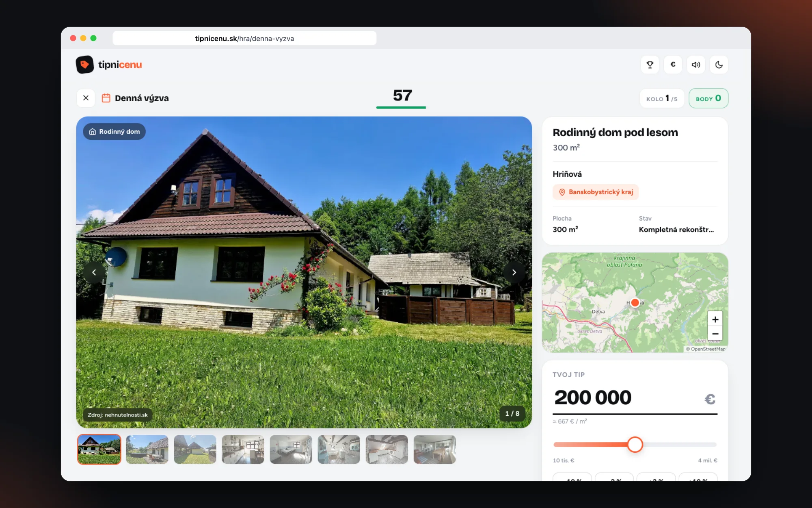Select the fifth thumbnail showing the bedroom
Image resolution: width=812 pixels, height=508 pixels.
[291, 449]
